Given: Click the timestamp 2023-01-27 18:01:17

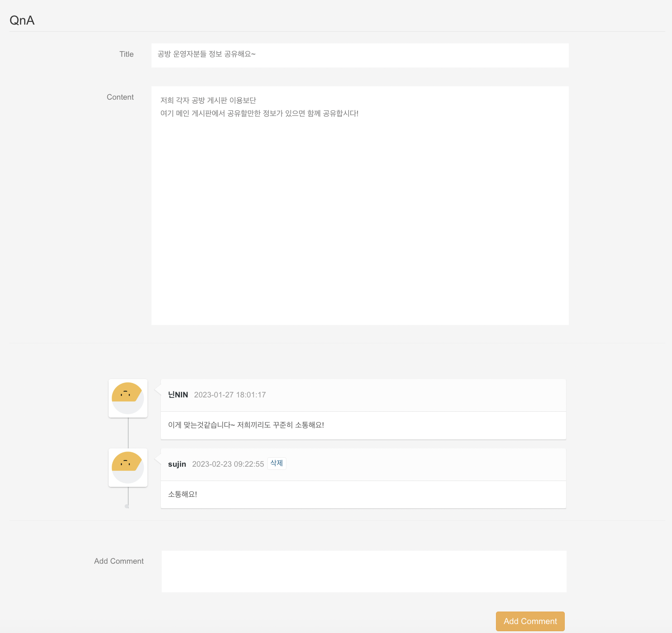Looking at the screenshot, I should 230,395.
